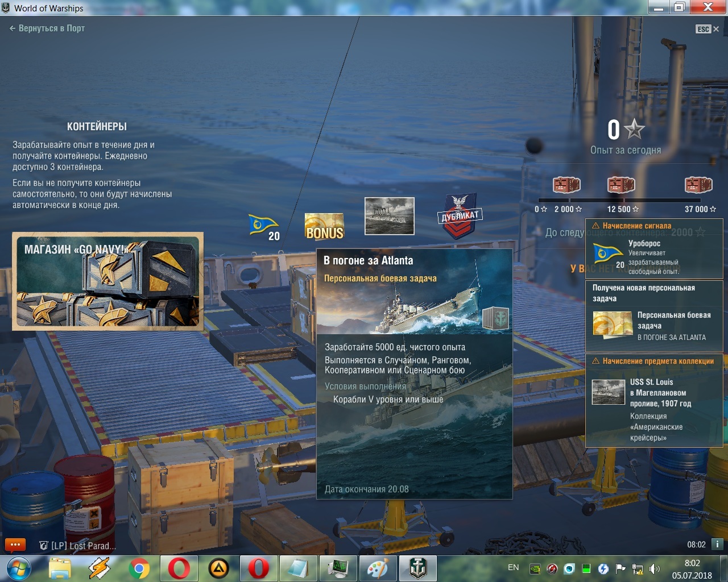Open the Начисление сигнала notification
728x582 pixels.
click(x=654, y=248)
